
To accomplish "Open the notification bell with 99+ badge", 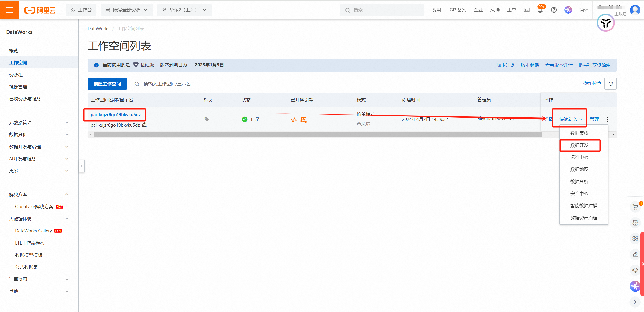I will coord(540,10).
